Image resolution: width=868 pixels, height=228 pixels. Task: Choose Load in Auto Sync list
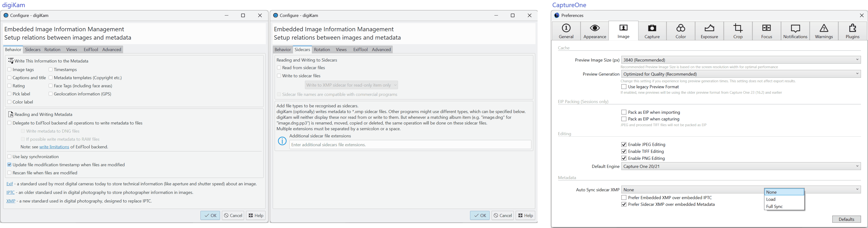[x=784, y=199]
